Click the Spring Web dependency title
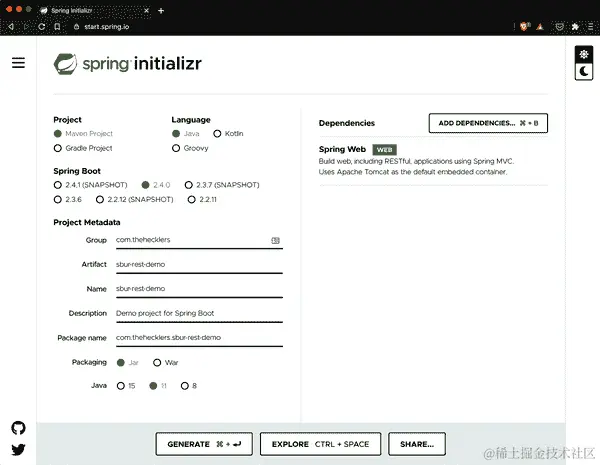The image size is (600, 465). [342, 149]
